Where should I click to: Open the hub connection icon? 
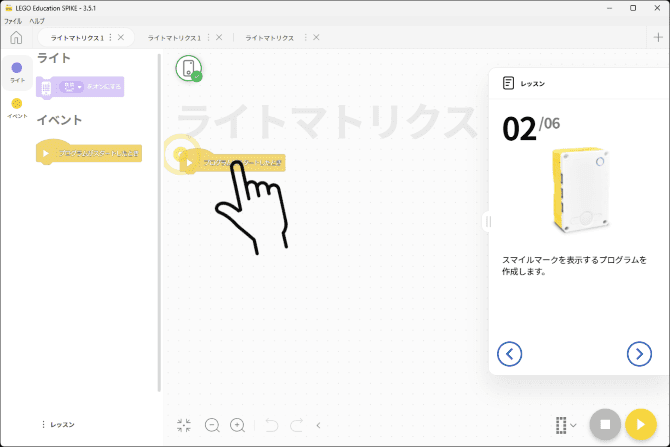(x=188, y=68)
